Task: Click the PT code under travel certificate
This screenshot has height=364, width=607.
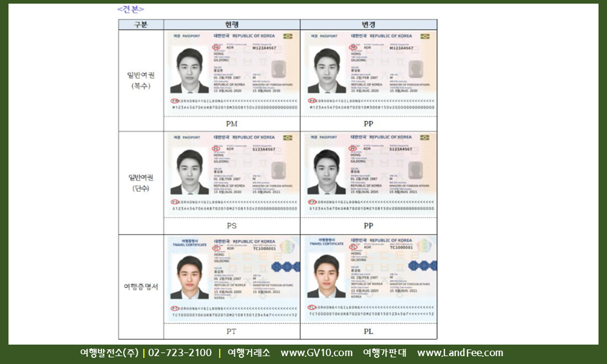Action: click(x=232, y=332)
